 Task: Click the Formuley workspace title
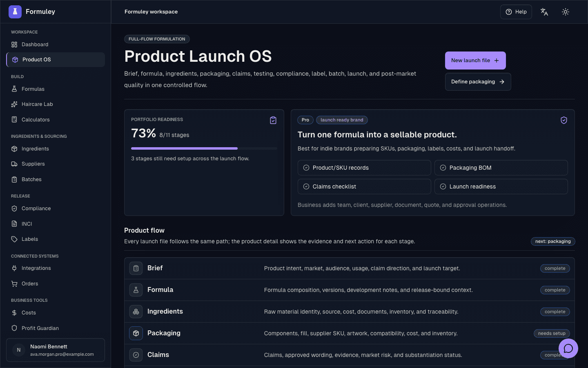tap(151, 12)
